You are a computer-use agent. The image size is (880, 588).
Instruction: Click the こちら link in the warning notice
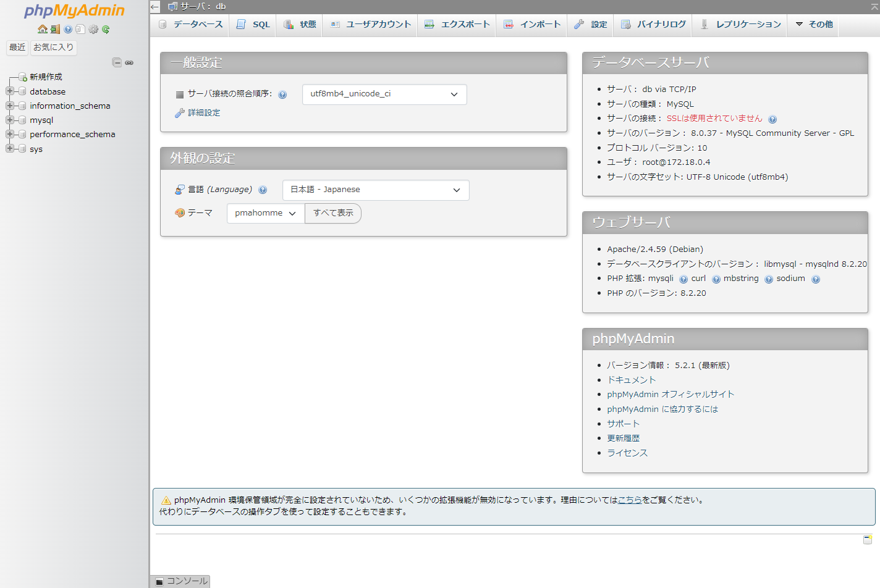point(630,500)
